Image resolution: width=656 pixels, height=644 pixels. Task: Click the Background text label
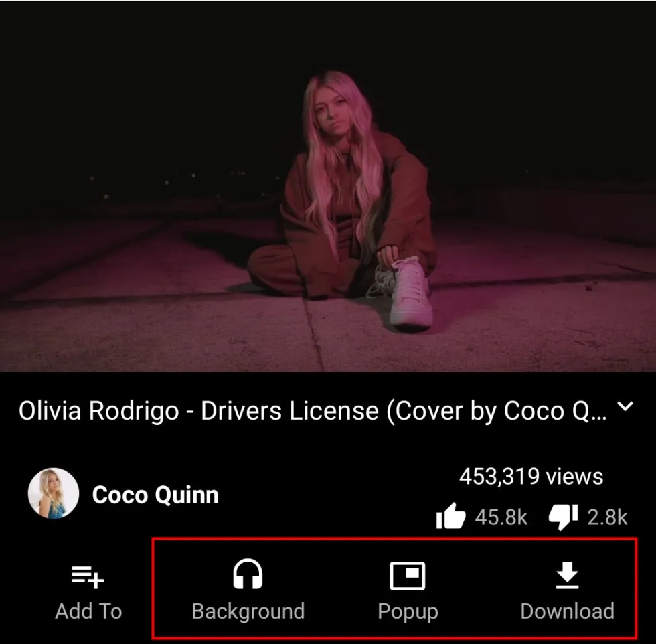(x=248, y=611)
